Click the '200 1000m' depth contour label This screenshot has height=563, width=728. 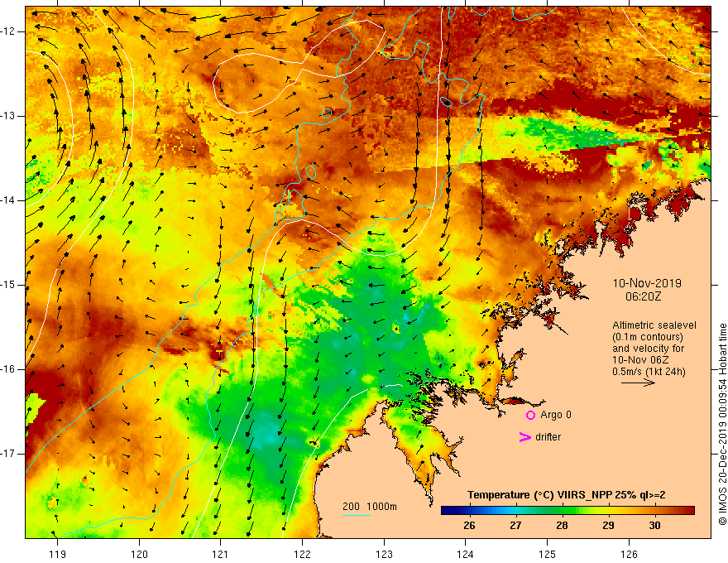tap(370, 507)
